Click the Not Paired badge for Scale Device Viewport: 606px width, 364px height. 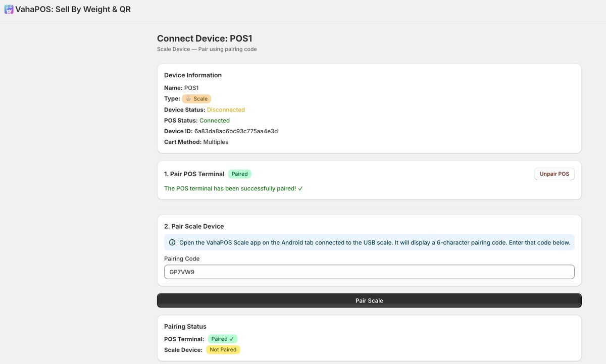pos(223,349)
